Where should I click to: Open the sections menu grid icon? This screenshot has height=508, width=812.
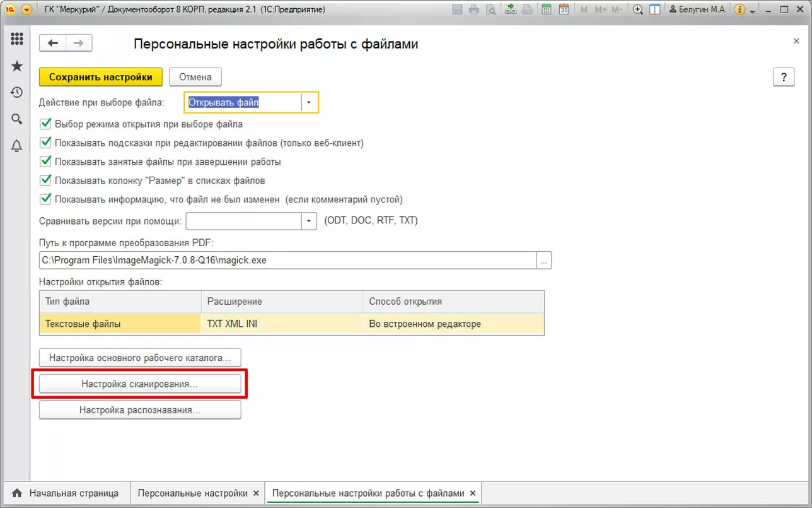tap(17, 38)
